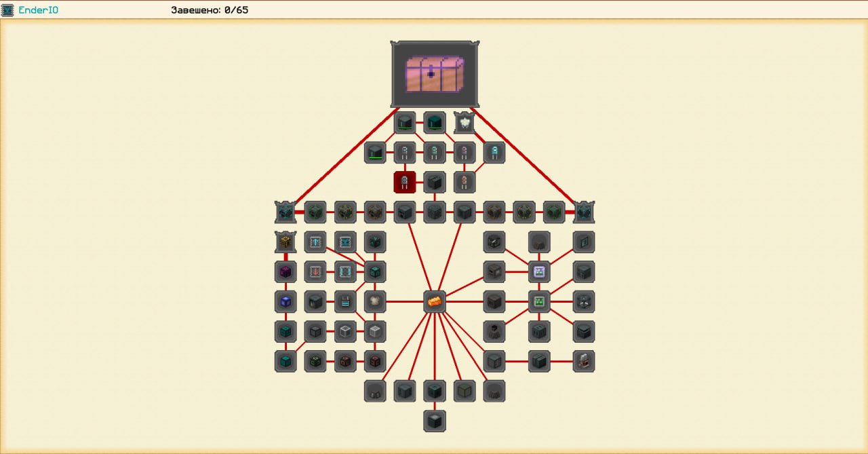Click the pink capacitor node
The height and width of the screenshot is (454, 868).
click(x=465, y=153)
